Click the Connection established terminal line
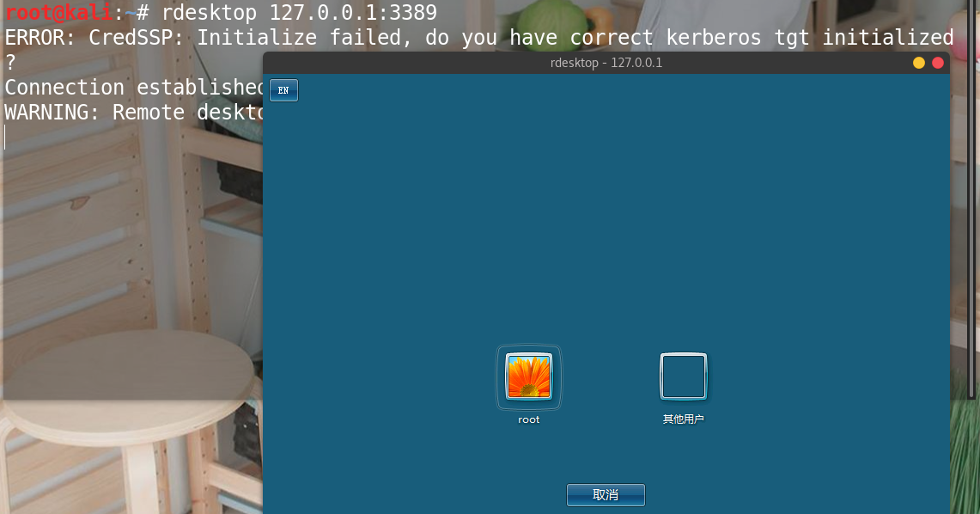Screen dimensions: 980x514 [x=134, y=88]
